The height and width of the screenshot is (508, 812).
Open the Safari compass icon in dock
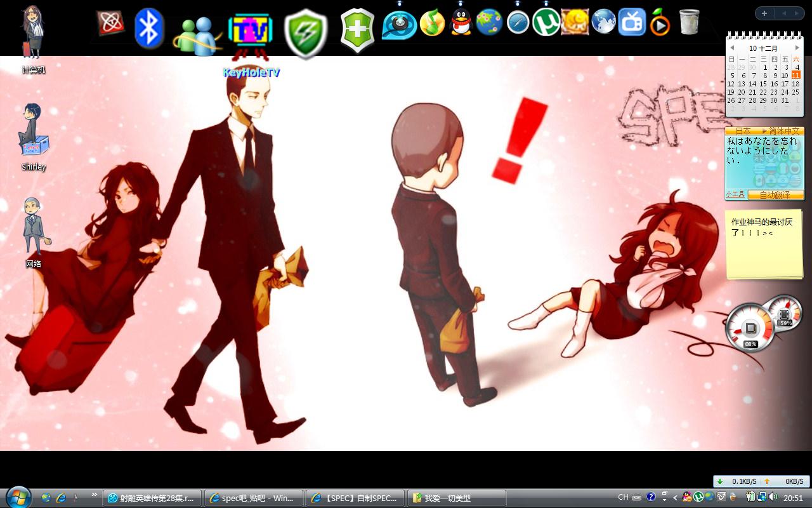click(x=518, y=23)
